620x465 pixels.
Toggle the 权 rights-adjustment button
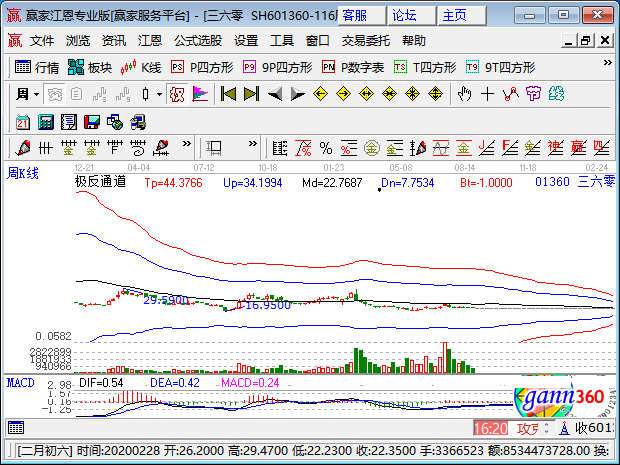[x=177, y=94]
